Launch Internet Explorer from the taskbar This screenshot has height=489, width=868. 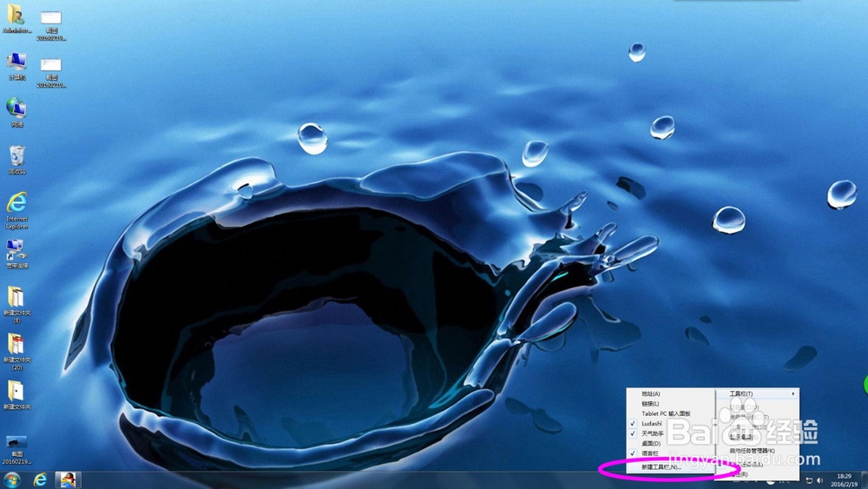point(40,479)
